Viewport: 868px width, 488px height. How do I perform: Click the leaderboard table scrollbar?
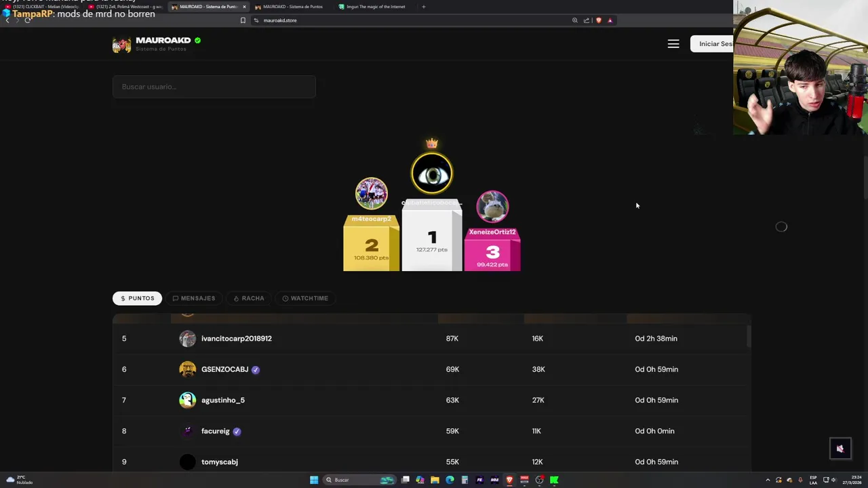(x=749, y=335)
